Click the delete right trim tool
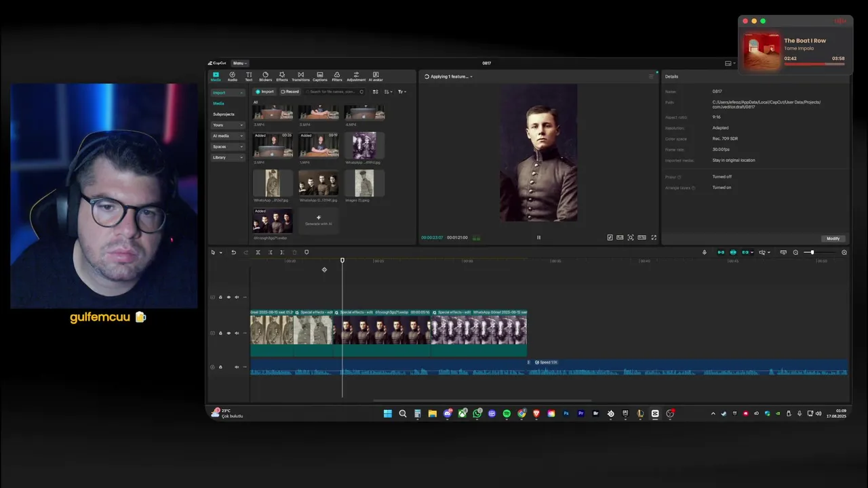 282,252
